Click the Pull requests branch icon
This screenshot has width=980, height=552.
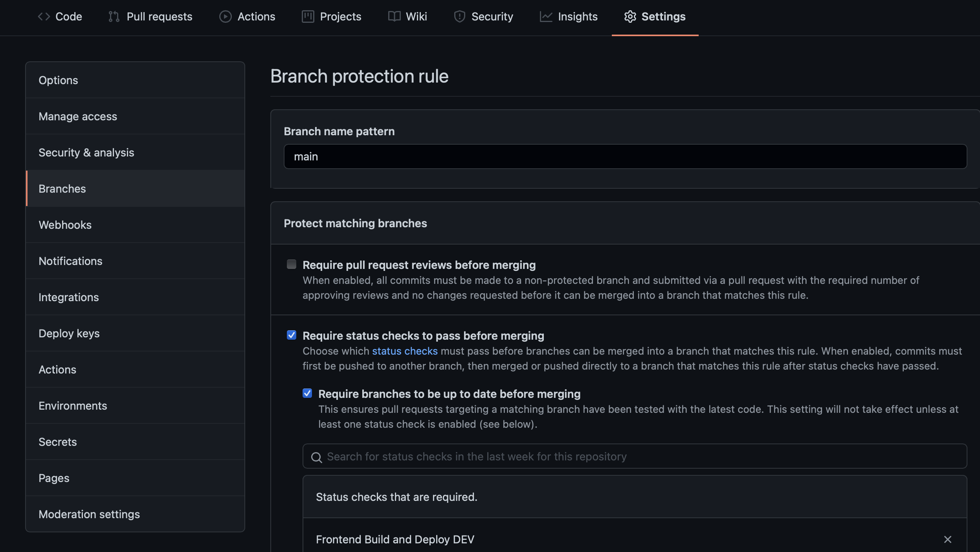(114, 17)
